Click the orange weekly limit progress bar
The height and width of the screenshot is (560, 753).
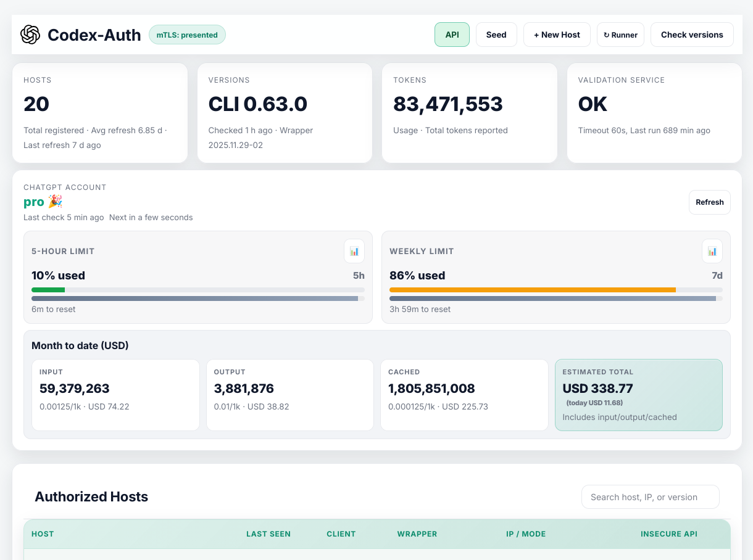pos(532,289)
